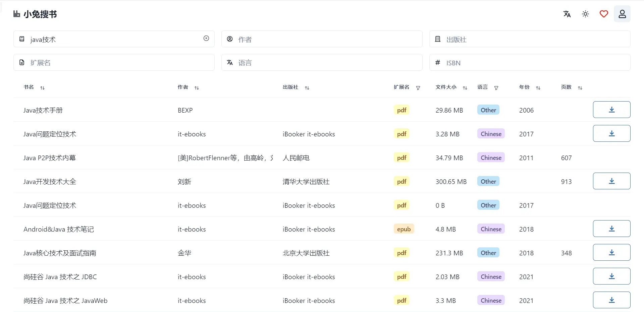Download Android&Java 技术笔记
Viewport: 644px width, 312px height.
tap(612, 228)
